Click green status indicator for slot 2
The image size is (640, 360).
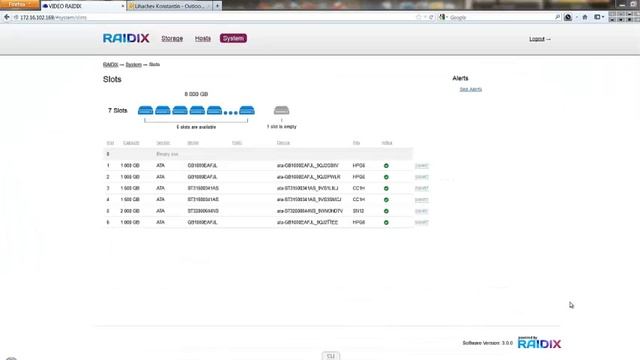(x=386, y=177)
